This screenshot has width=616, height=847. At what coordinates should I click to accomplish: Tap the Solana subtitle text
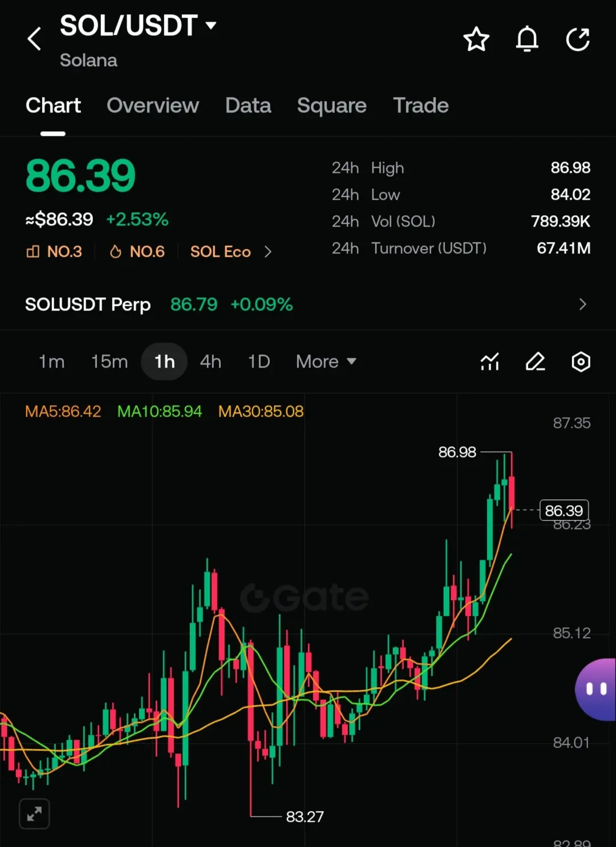(x=88, y=61)
